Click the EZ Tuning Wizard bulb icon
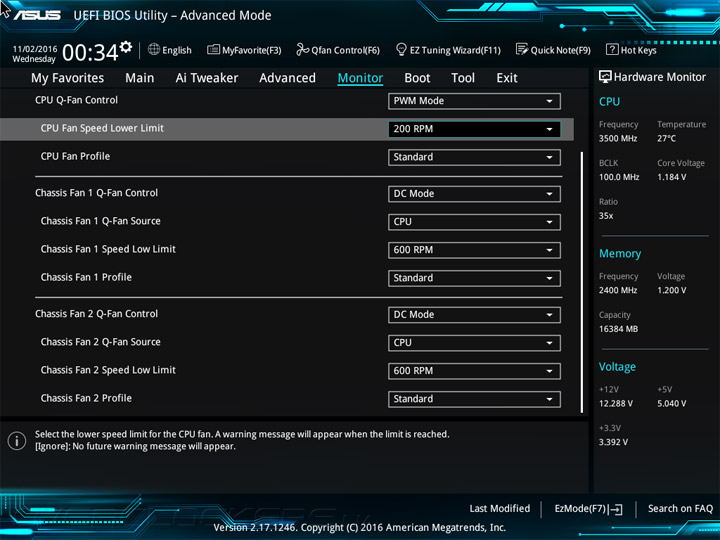 click(401, 49)
